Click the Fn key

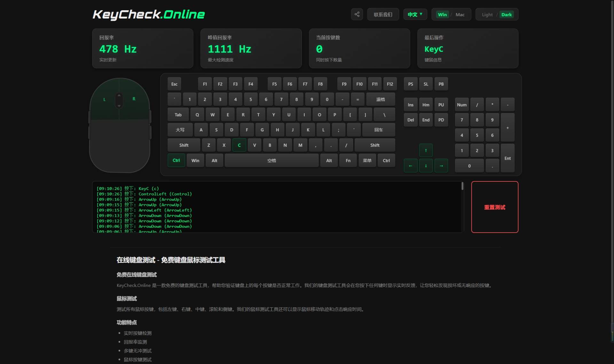pos(348,160)
